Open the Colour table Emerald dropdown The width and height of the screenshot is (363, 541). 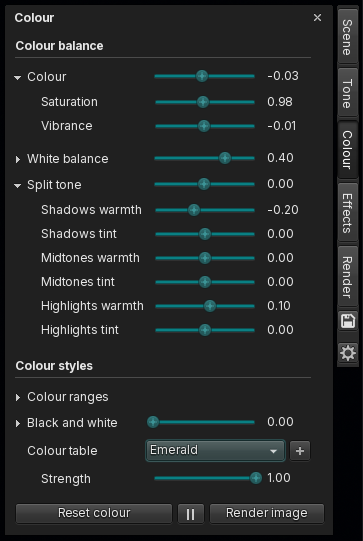[215, 450]
